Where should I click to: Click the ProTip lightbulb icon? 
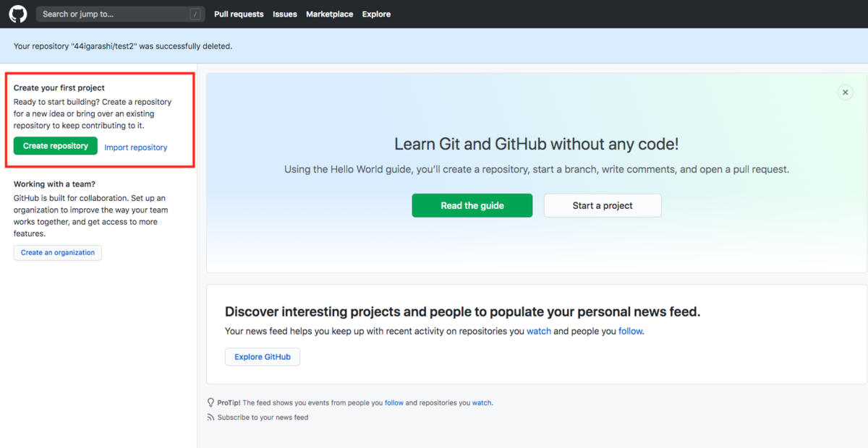[x=210, y=402]
